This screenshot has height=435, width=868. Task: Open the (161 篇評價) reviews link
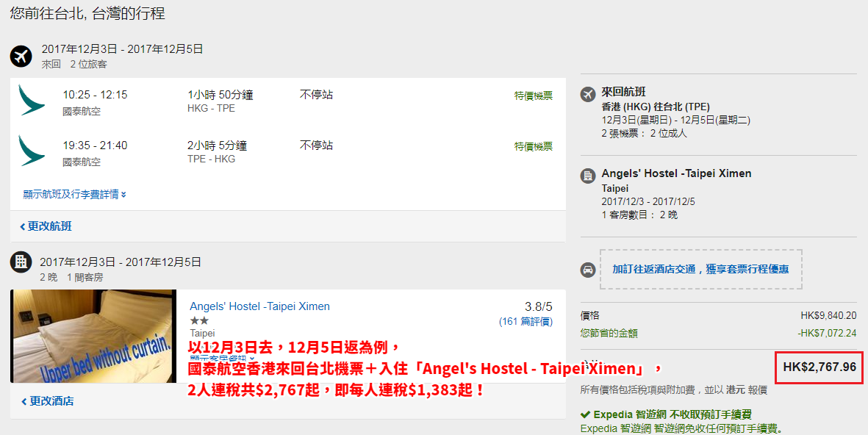tap(526, 322)
